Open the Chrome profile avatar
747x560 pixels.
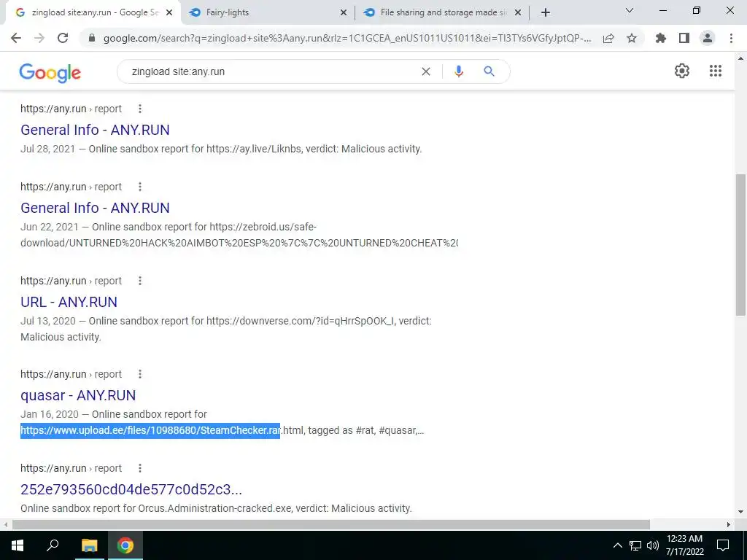[x=708, y=38]
